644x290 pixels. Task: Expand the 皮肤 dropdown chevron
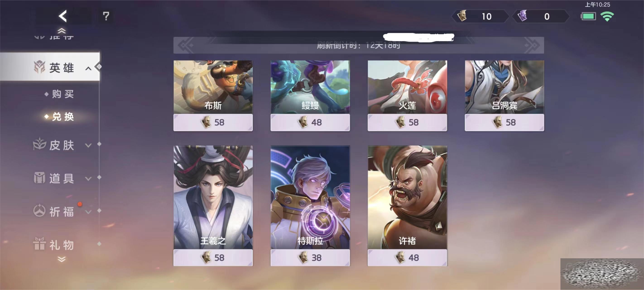(88, 145)
